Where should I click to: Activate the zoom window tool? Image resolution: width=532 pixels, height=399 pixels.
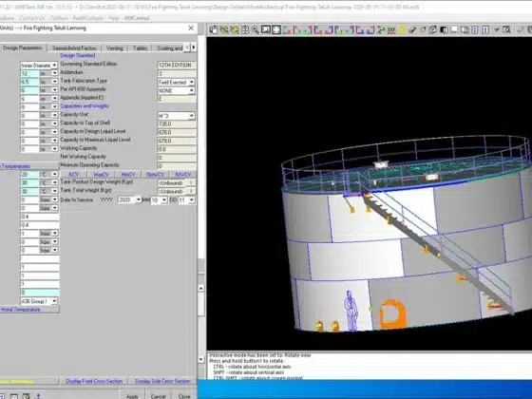(266, 29)
